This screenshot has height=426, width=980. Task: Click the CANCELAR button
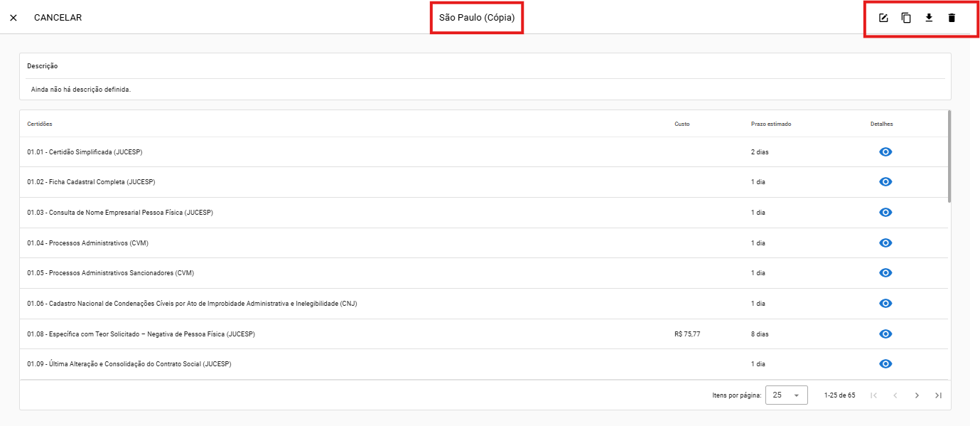(x=58, y=18)
